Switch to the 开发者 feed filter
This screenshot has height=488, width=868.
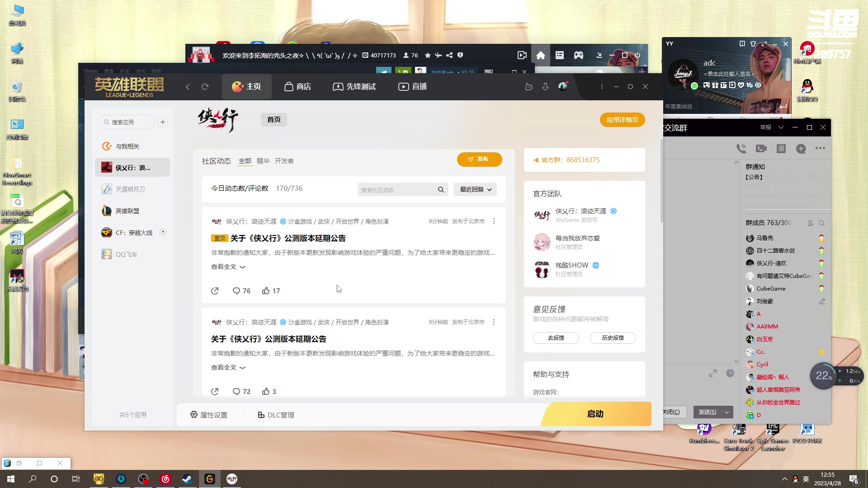284,161
